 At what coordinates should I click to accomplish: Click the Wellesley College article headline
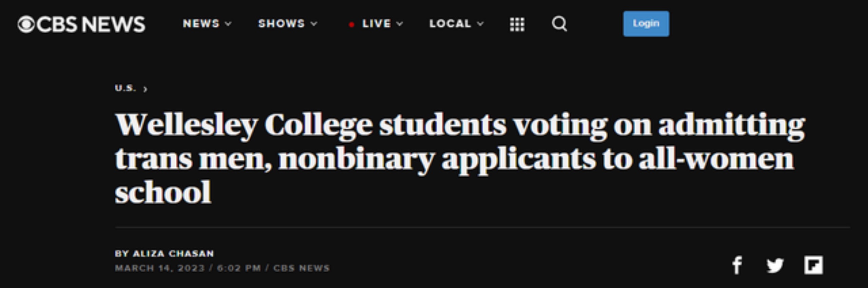(x=460, y=158)
